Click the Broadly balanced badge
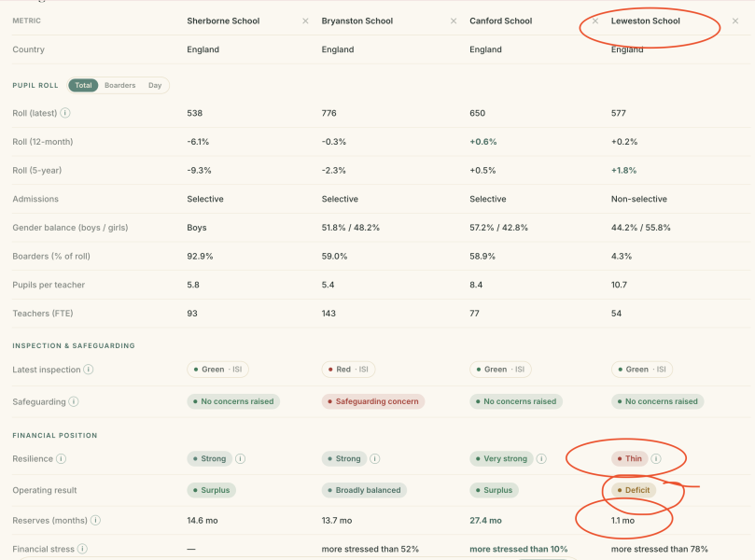 tap(364, 490)
